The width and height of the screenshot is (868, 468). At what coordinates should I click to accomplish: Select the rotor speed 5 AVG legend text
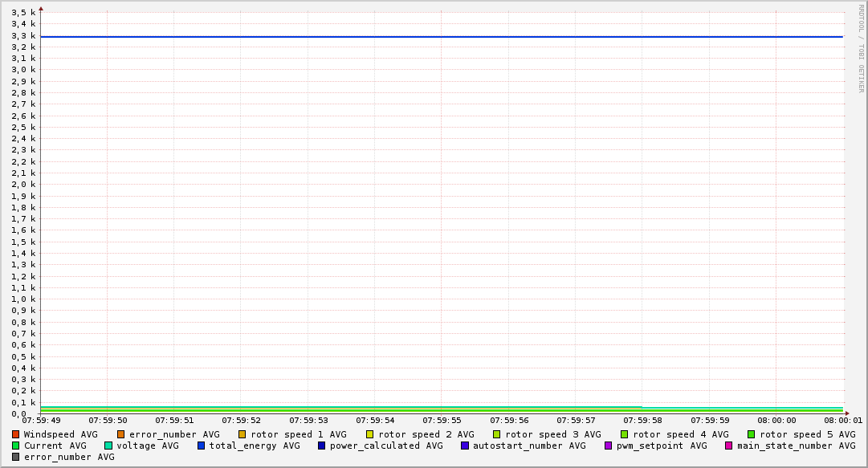pos(807,434)
